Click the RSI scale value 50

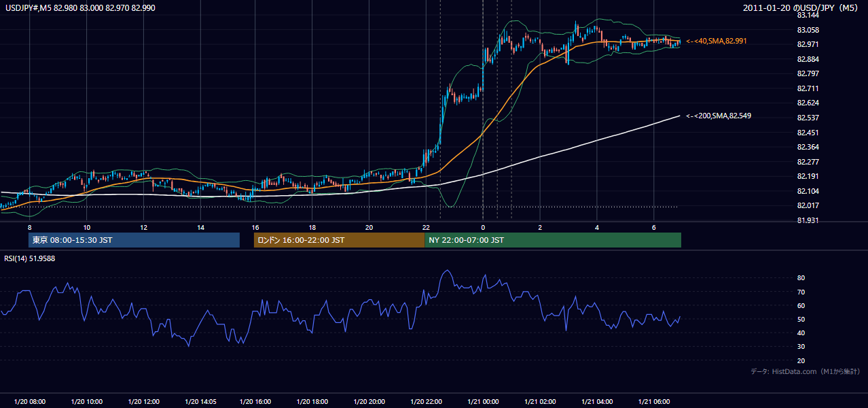801,320
